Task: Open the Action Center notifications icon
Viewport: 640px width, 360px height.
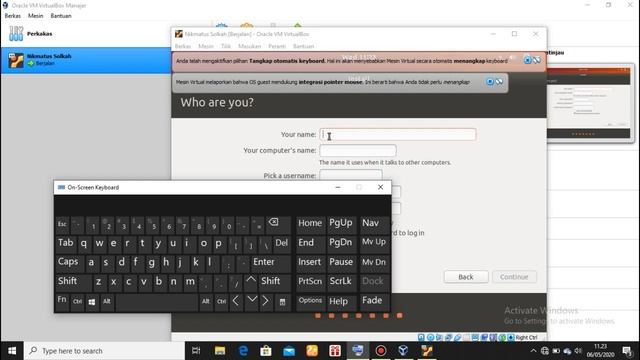Action: point(627,351)
